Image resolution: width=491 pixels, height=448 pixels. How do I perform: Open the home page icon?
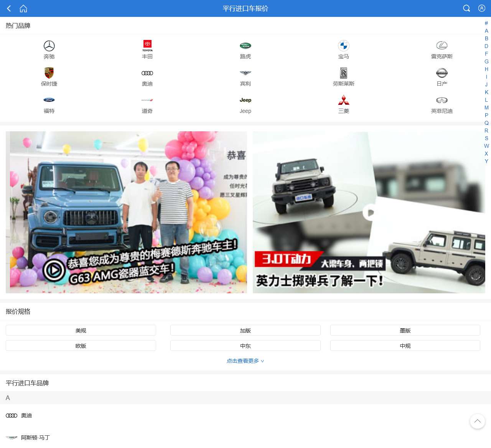tap(23, 8)
